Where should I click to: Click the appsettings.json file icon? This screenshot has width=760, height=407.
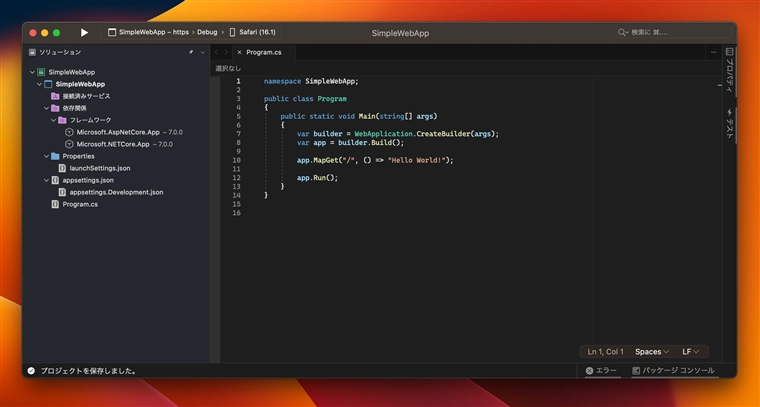(55, 180)
